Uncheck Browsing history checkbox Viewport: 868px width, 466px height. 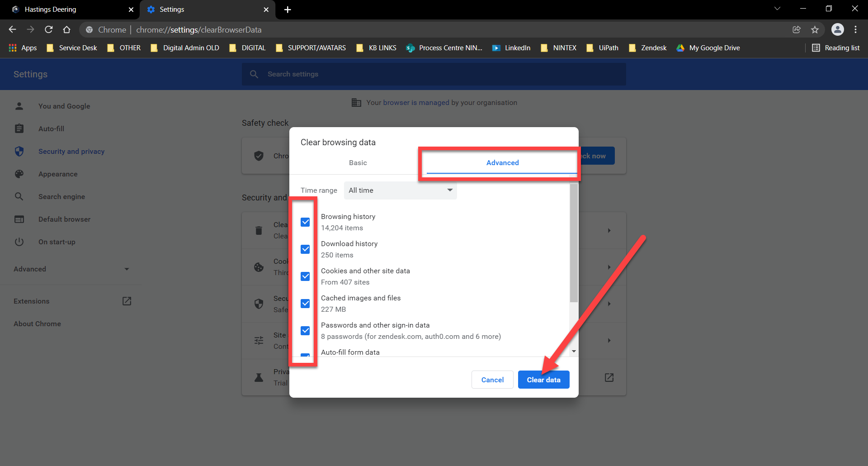pyautogui.click(x=305, y=222)
